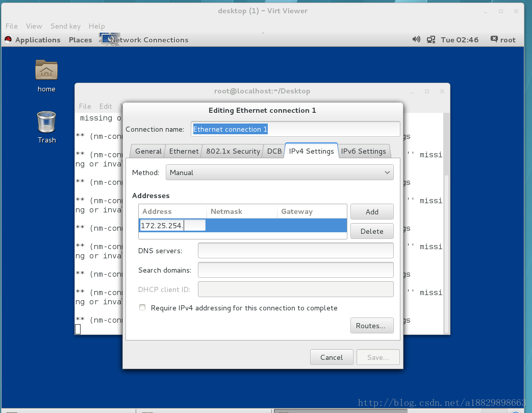The image size is (532, 413).
Task: Expand the Method dropdown set to Manual
Action: point(280,173)
